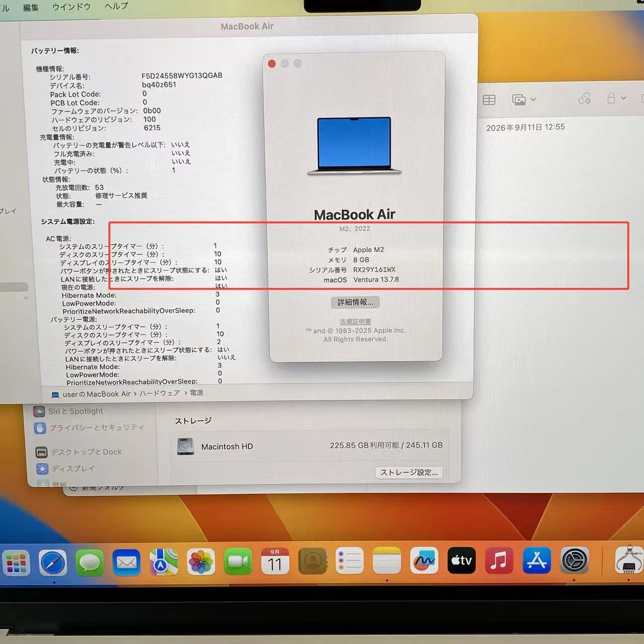The height and width of the screenshot is (644, 644).
Task: Click the 詳細情報... button
Action: pos(355,302)
